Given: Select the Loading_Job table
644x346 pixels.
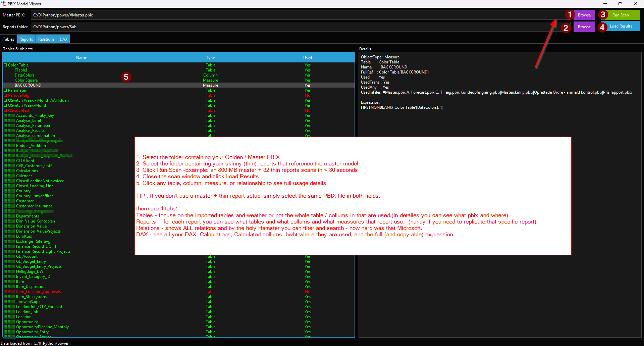Looking at the screenshot, I should coord(179,312).
